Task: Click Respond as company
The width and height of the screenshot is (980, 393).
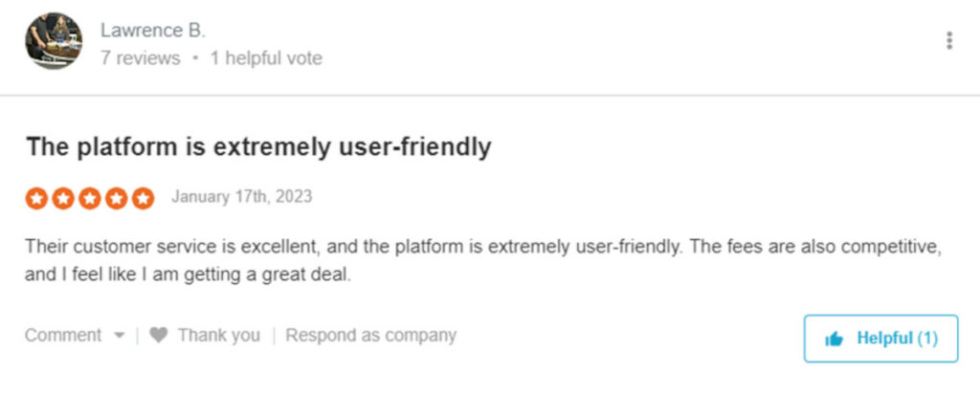Action: 370,336
